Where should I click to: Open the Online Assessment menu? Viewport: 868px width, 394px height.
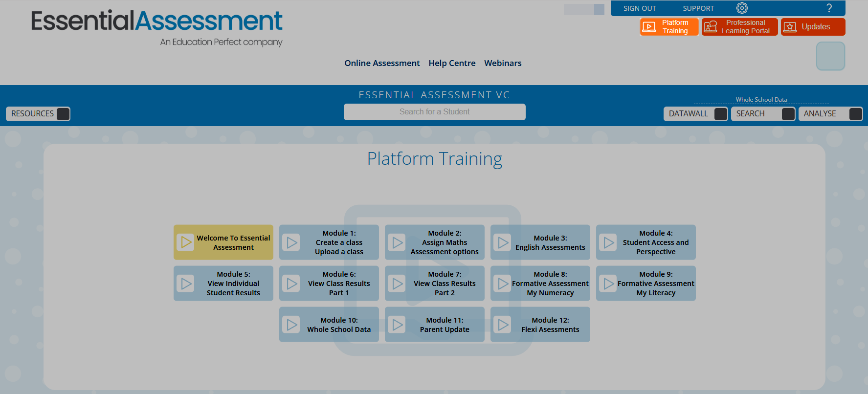click(382, 63)
